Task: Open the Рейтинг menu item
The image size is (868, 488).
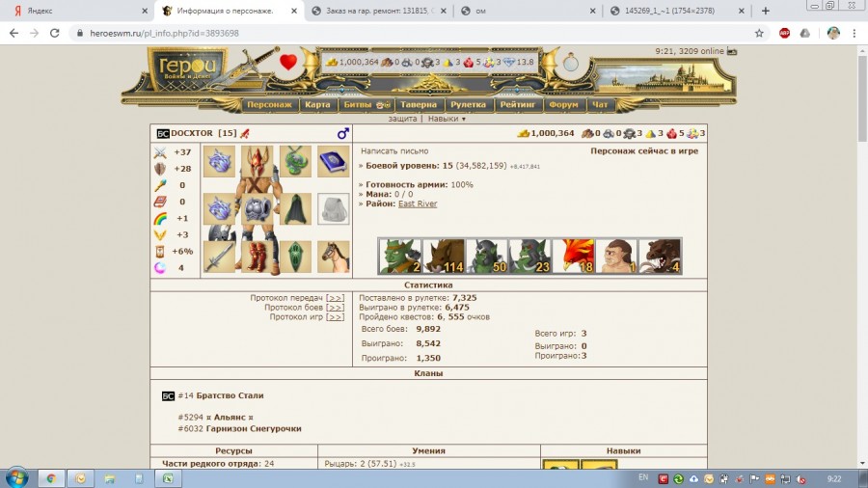Action: pyautogui.click(x=518, y=104)
